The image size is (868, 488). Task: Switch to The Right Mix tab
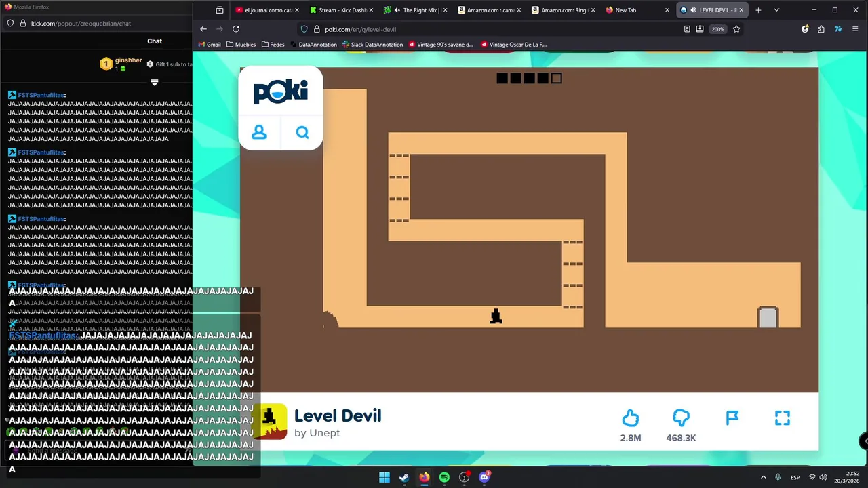(414, 10)
